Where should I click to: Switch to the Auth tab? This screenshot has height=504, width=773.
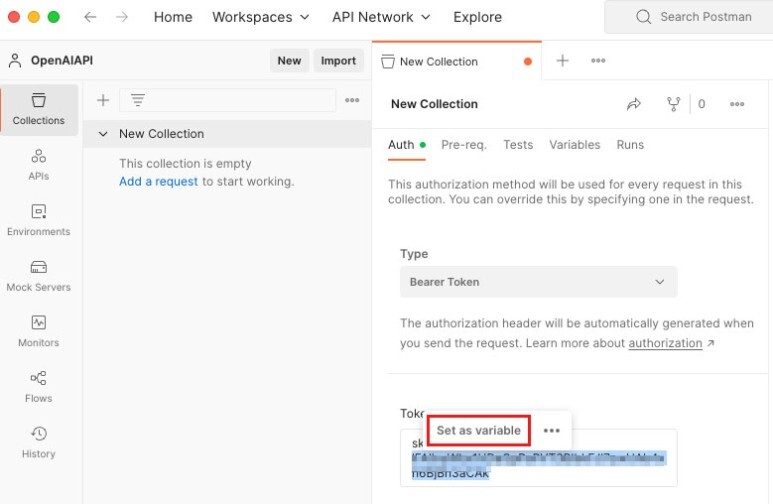(406, 145)
